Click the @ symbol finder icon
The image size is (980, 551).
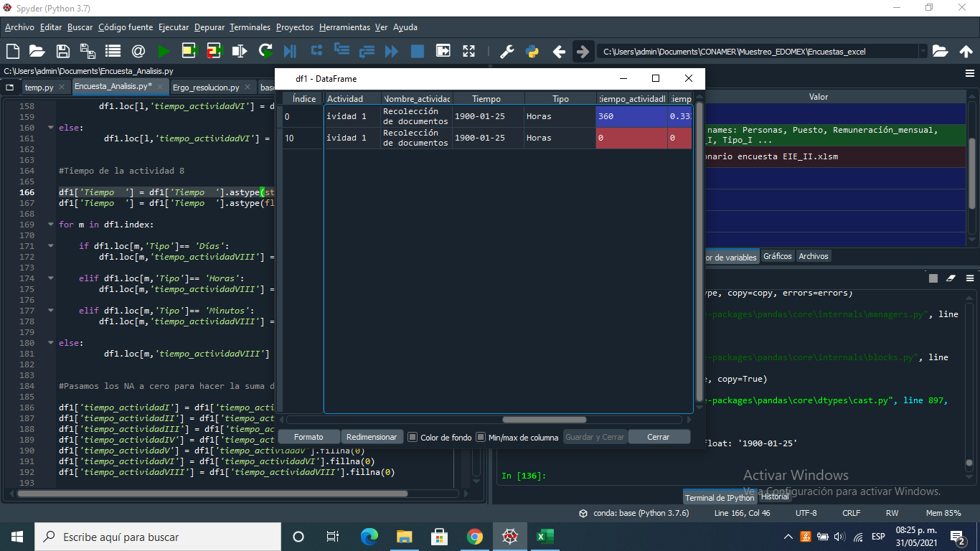click(138, 51)
